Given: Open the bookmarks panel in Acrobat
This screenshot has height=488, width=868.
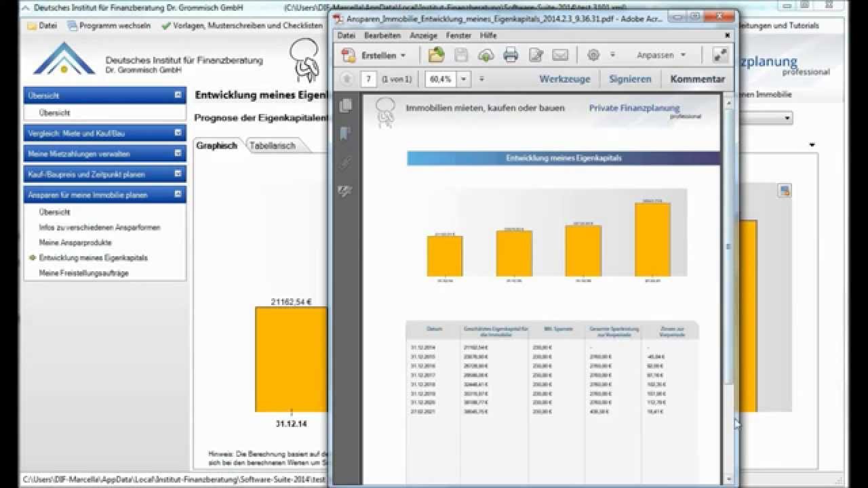Looking at the screenshot, I should pyautogui.click(x=346, y=134).
